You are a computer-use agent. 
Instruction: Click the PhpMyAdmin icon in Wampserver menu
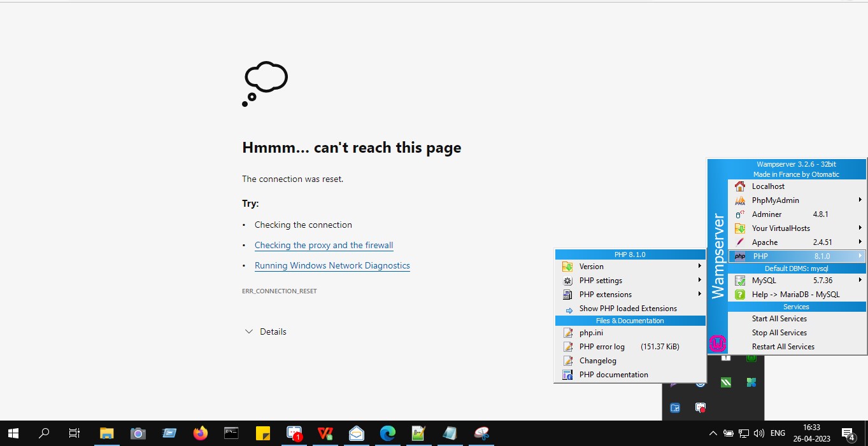[739, 200]
